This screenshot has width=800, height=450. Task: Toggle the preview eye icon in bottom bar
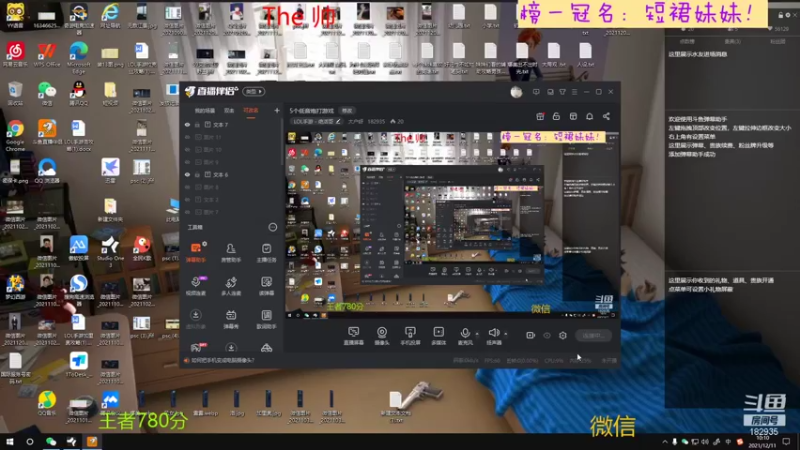[x=547, y=335]
